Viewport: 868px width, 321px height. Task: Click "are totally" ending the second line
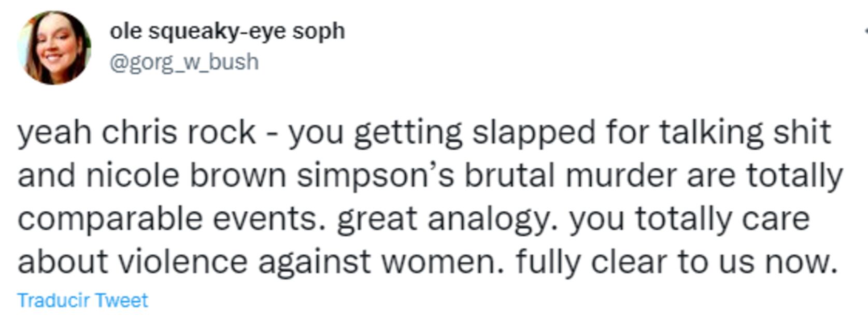click(765, 176)
